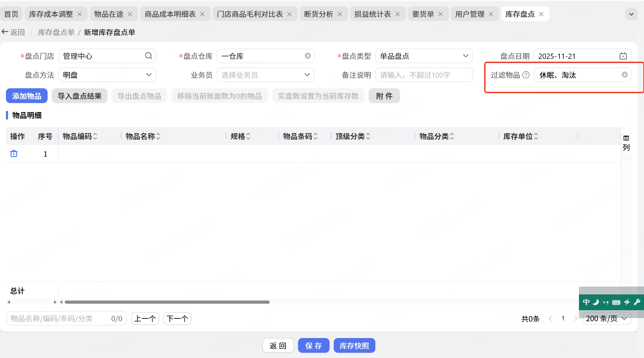Screen dimensions: 644x358
Task: Sort the table by 规格
Action: 248,136
